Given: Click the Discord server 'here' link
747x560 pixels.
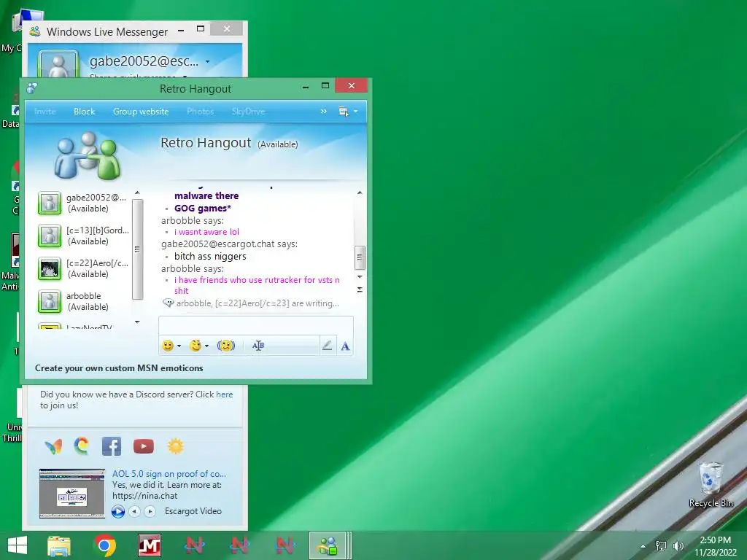Looking at the screenshot, I should coord(225,394).
